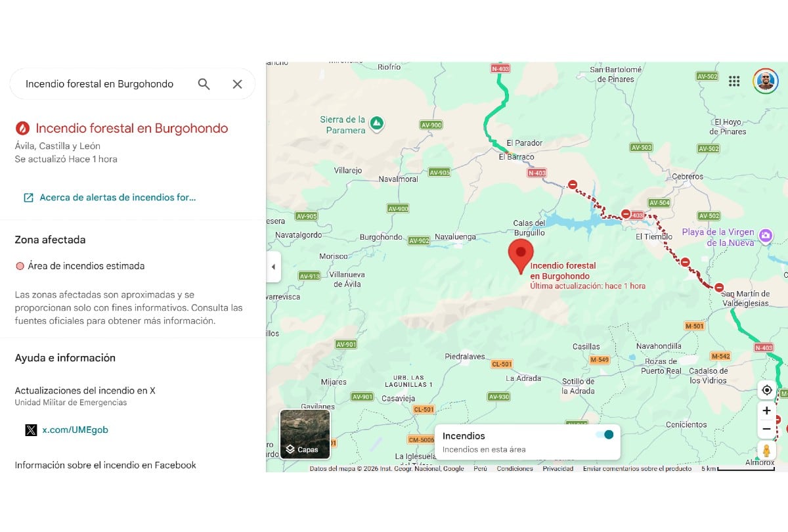Click the Burgohondo town label on map
The width and height of the screenshot is (788, 532).
click(381, 237)
